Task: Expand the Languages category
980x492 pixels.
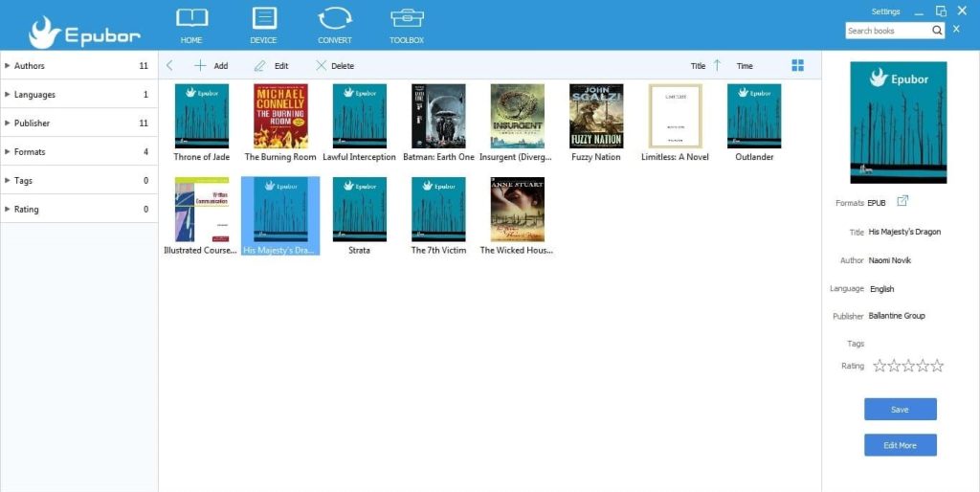Action: click(x=78, y=95)
